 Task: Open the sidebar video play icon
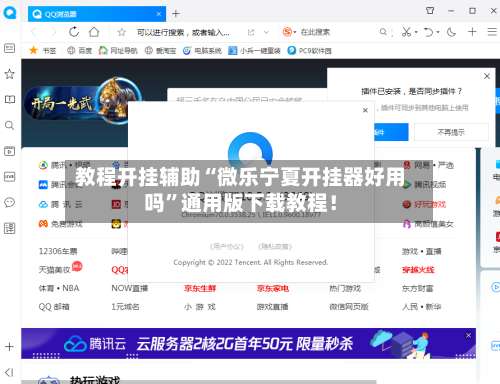click(9, 151)
